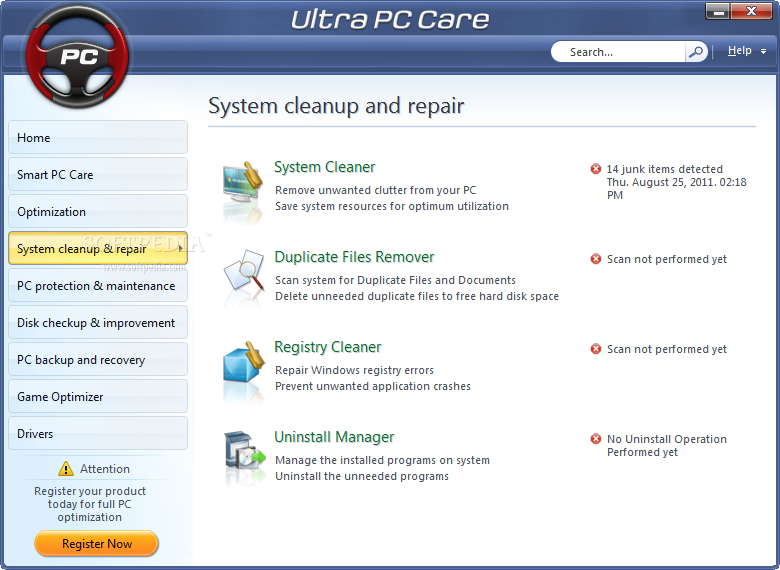Click 'Remove unwanted clutter from your PC' text

tap(376, 190)
